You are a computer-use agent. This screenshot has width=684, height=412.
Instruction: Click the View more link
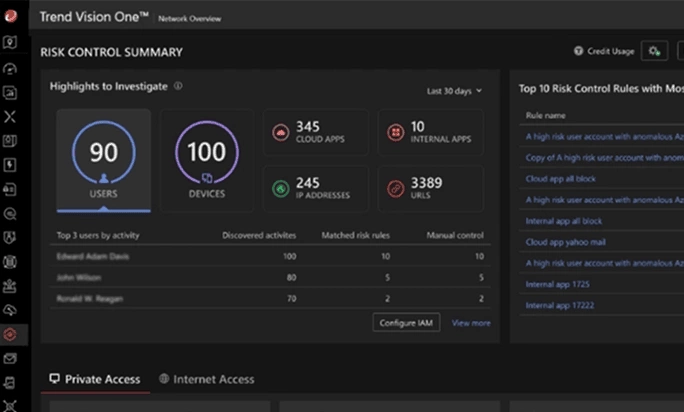pos(471,323)
